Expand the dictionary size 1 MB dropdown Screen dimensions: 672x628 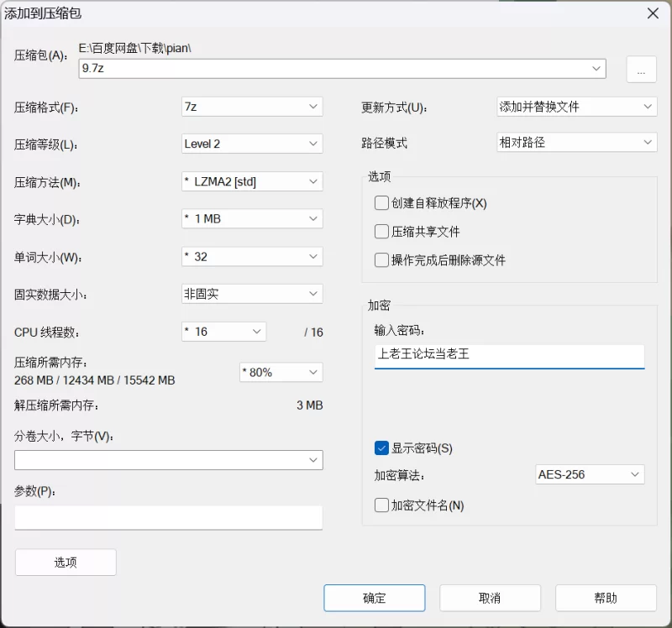click(252, 219)
